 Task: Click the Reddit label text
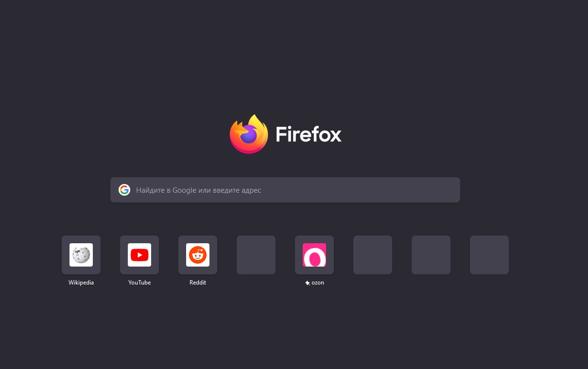(198, 283)
